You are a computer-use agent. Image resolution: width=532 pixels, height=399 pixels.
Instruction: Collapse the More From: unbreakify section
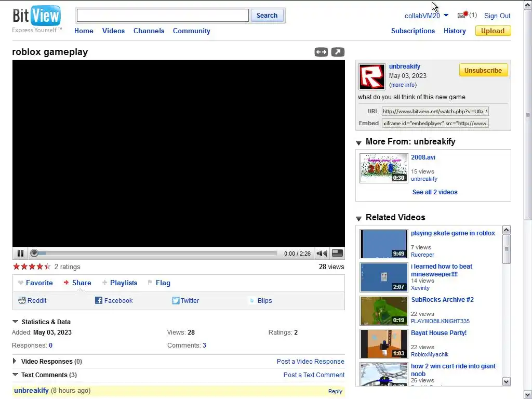[x=358, y=142]
